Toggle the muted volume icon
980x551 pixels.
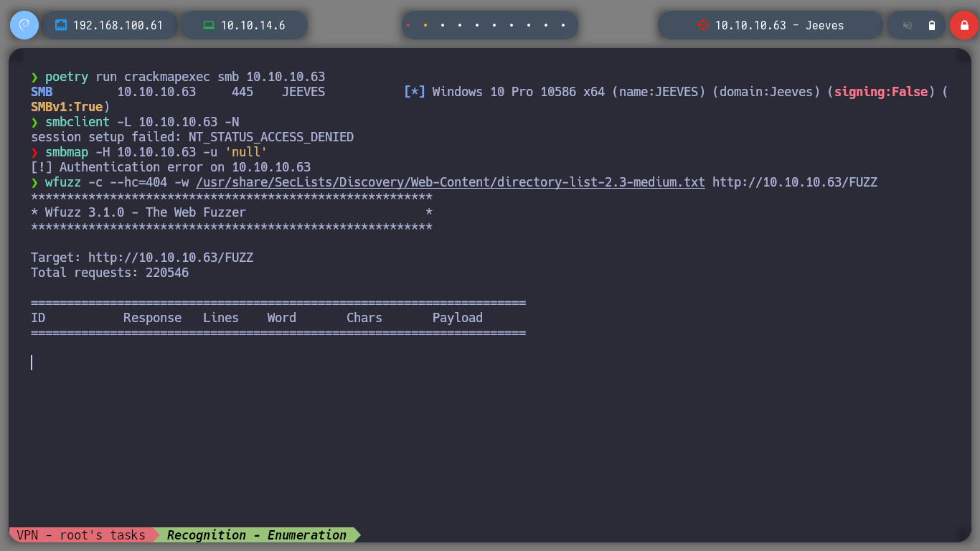click(908, 25)
